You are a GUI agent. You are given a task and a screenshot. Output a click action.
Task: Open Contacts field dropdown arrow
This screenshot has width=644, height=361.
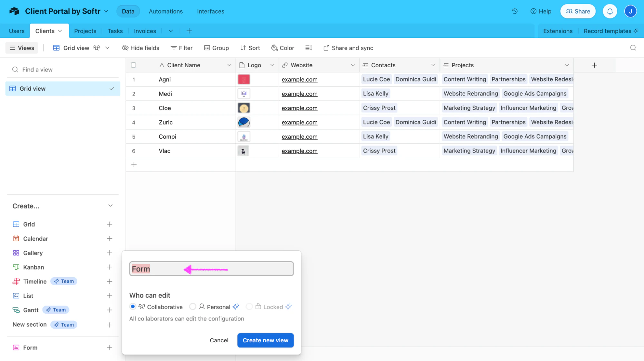pos(433,65)
